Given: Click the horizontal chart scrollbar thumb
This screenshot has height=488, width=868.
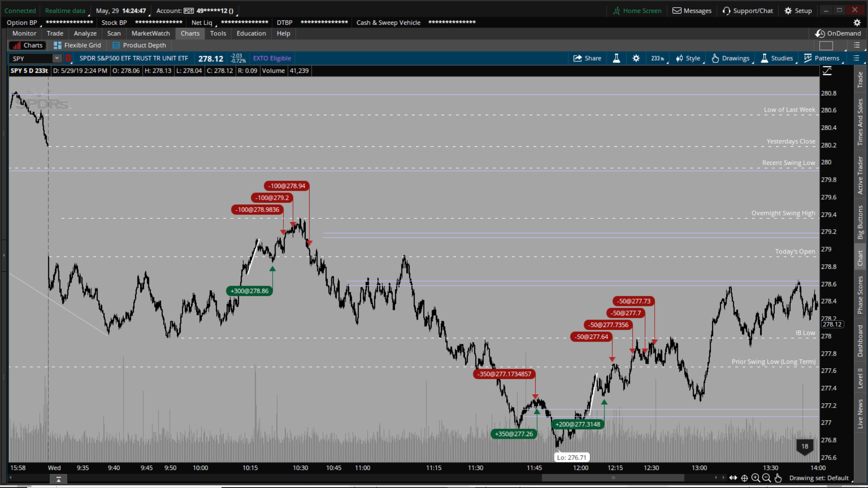Looking at the screenshot, I should [613, 478].
